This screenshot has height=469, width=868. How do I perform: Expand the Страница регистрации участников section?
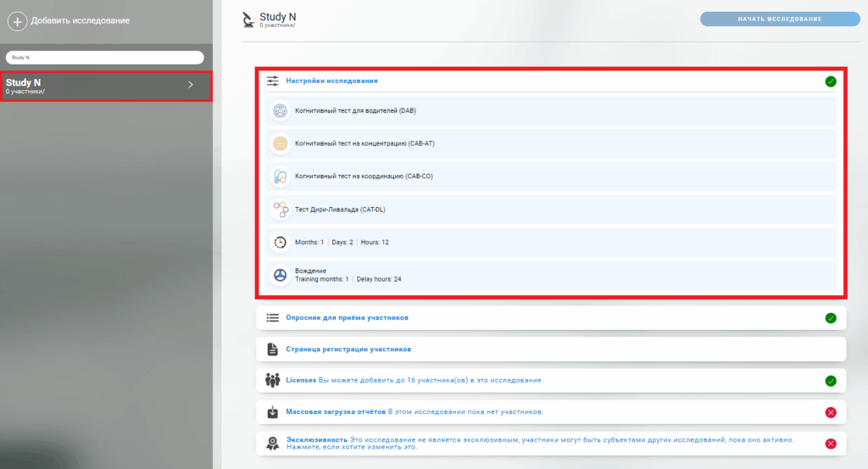coord(348,349)
